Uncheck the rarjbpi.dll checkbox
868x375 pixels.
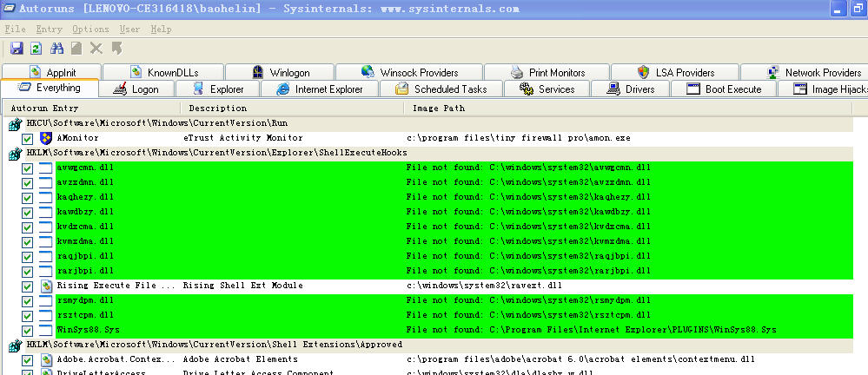click(27, 272)
